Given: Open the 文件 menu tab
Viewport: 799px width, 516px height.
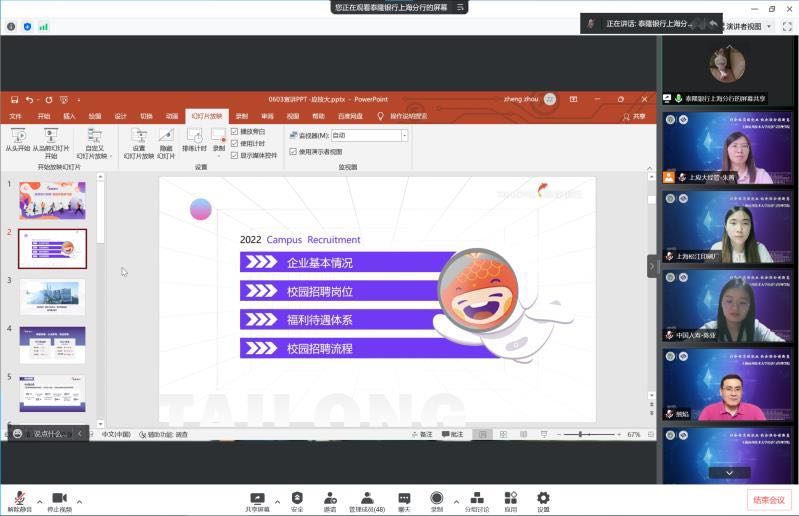Looking at the screenshot, I should pos(16,116).
